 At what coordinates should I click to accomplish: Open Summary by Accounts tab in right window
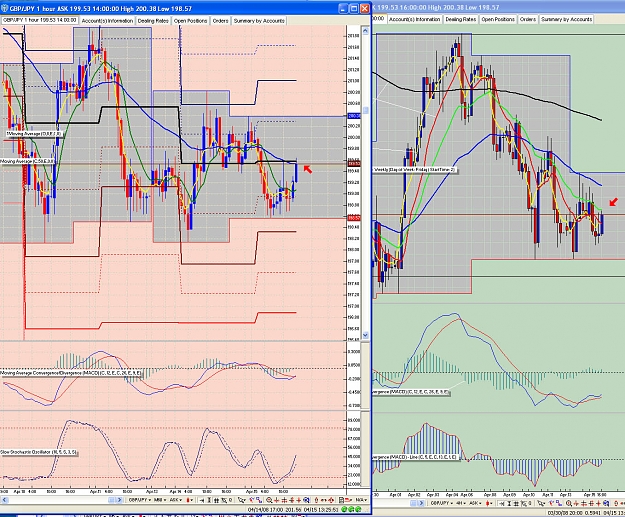[x=566, y=19]
